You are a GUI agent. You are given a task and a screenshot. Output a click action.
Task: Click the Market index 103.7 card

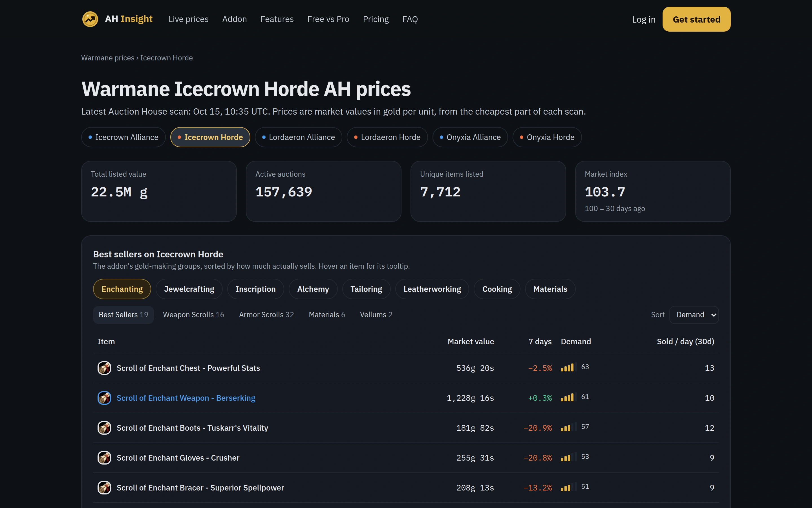coord(653,191)
